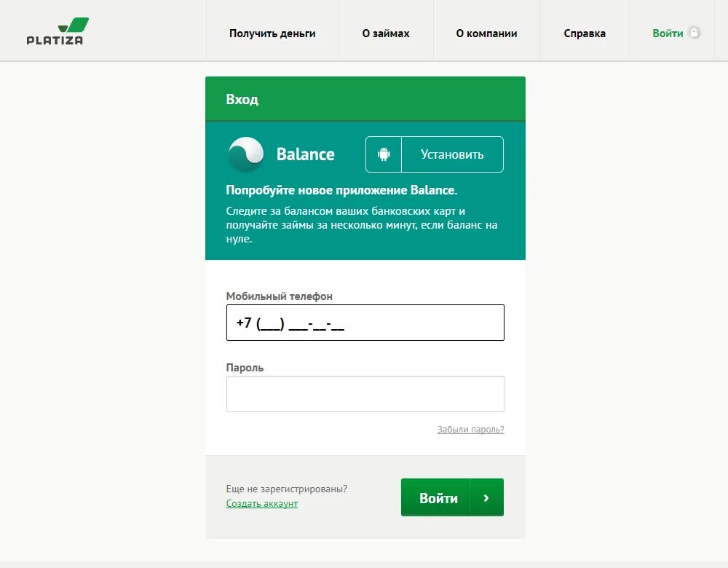Image resolution: width=728 pixels, height=568 pixels.
Task: Open the О займах menu item
Action: click(386, 33)
